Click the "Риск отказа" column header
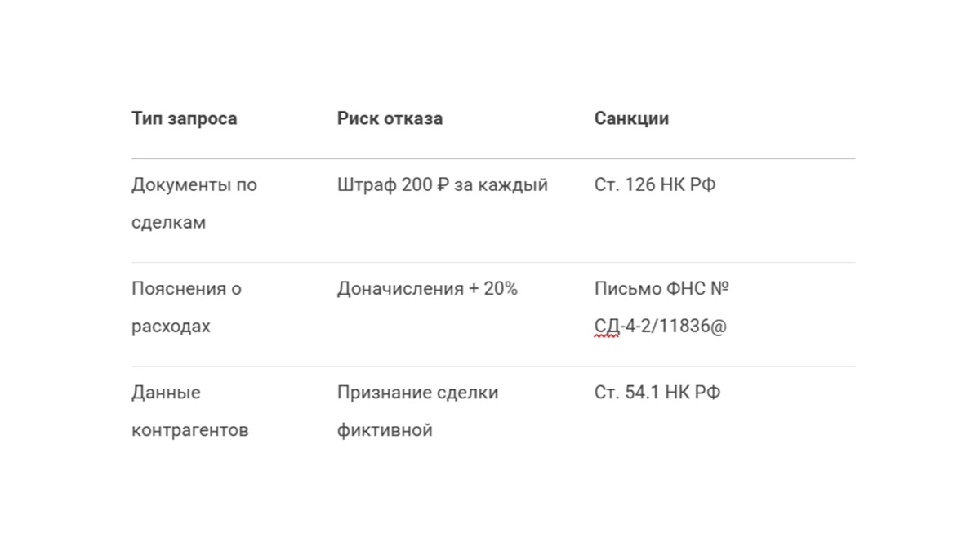980x551 pixels. [x=390, y=118]
